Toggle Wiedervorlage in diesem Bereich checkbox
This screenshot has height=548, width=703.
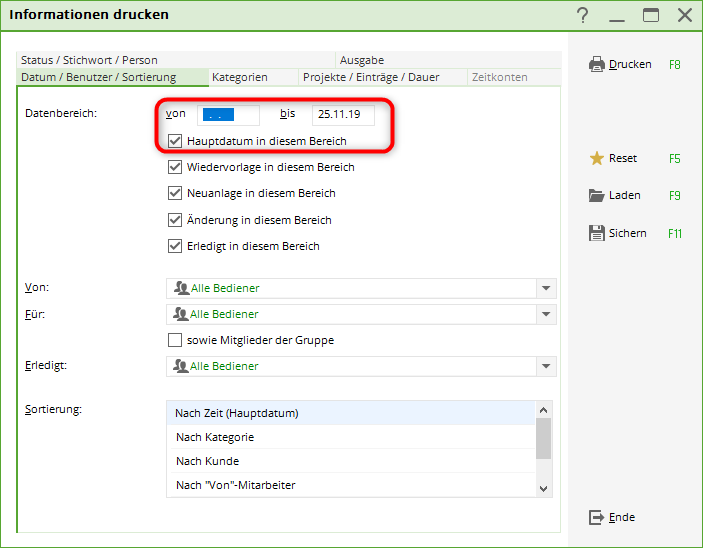[x=176, y=167]
